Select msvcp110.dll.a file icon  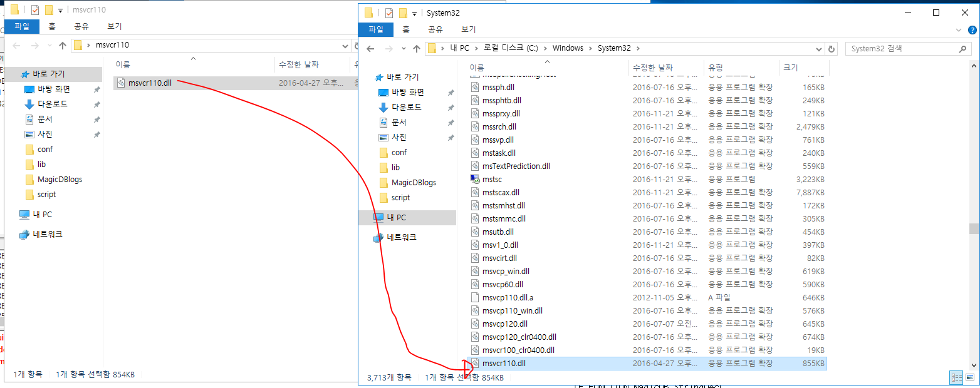[474, 297]
